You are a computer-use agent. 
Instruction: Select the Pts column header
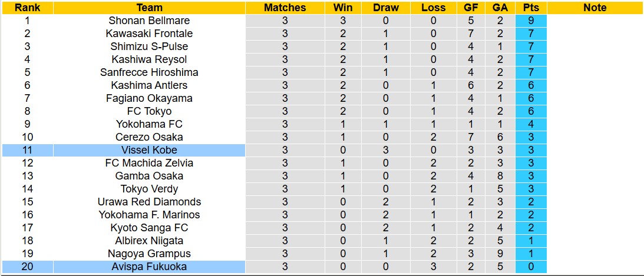[x=531, y=8]
